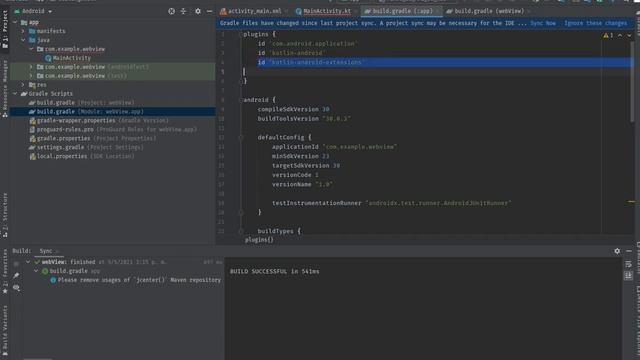Image resolution: width=640 pixels, height=360 pixels.
Task: Expand com.example.webview (test) package
Action: pyautogui.click(x=31, y=76)
